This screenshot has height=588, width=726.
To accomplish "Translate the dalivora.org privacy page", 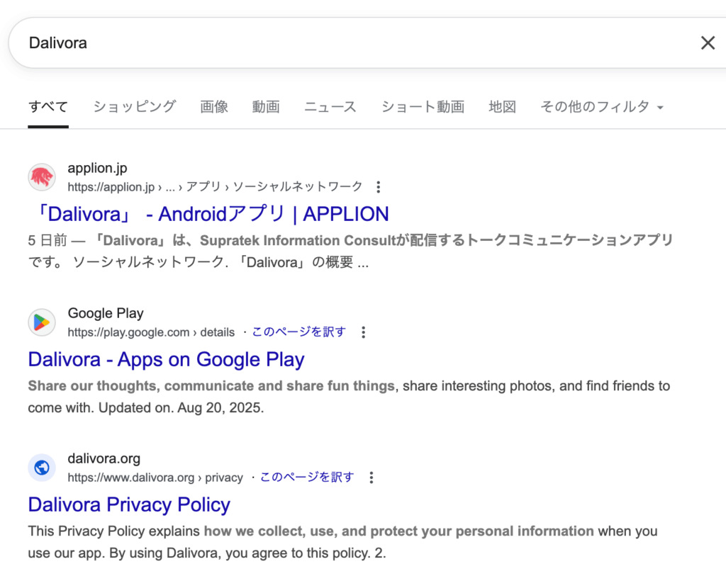I will [307, 477].
